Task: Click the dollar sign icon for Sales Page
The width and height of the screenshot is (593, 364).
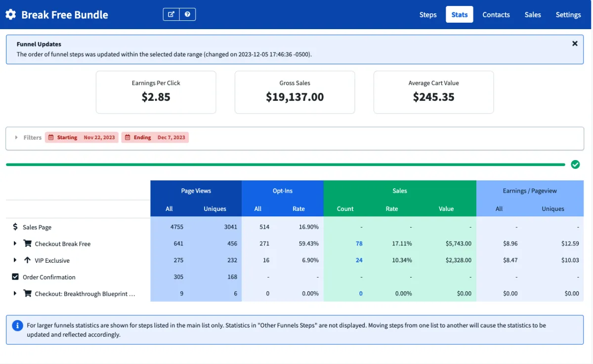Action: click(15, 227)
